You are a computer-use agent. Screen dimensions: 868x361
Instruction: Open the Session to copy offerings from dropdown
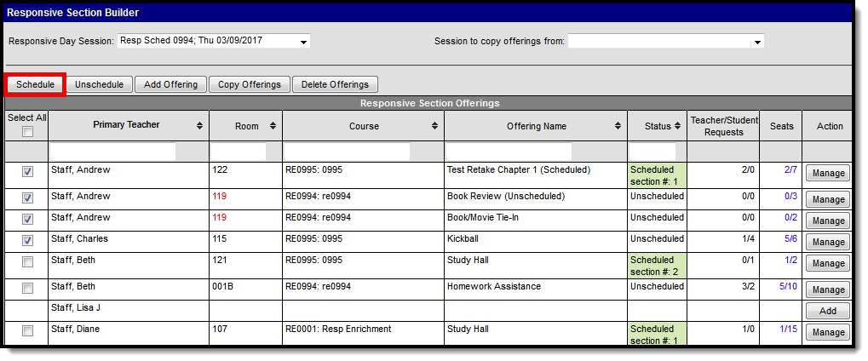point(666,41)
